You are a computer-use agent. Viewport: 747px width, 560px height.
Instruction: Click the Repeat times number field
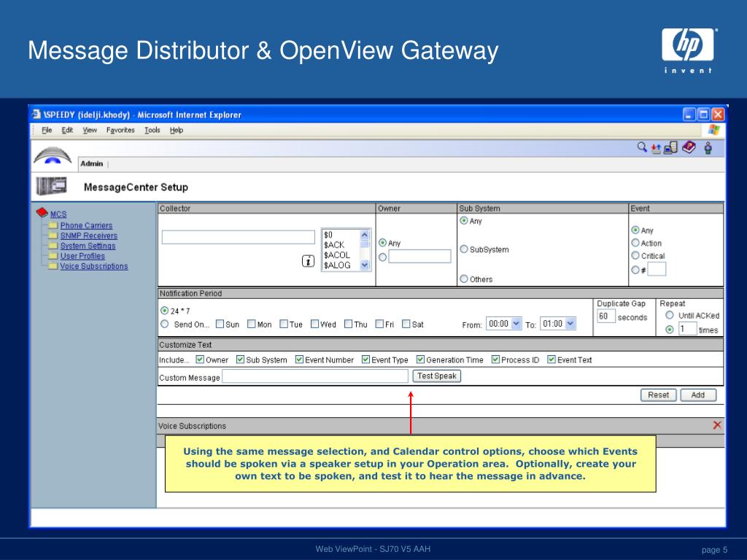(x=687, y=329)
